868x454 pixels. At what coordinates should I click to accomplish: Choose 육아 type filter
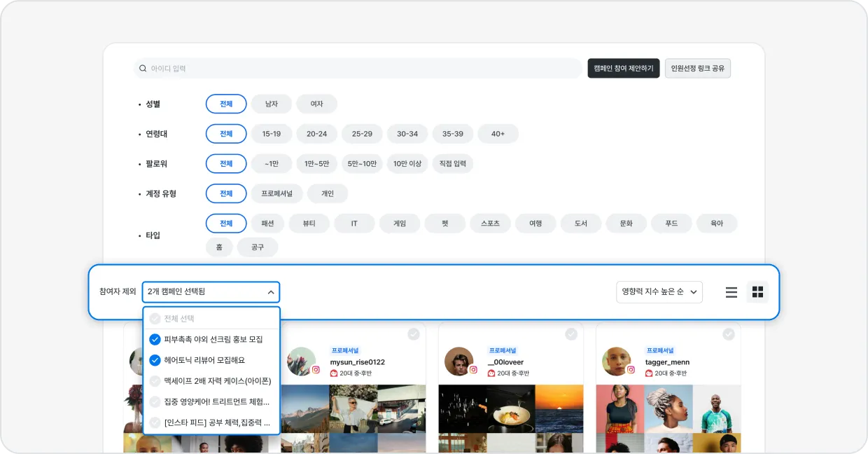(x=717, y=223)
